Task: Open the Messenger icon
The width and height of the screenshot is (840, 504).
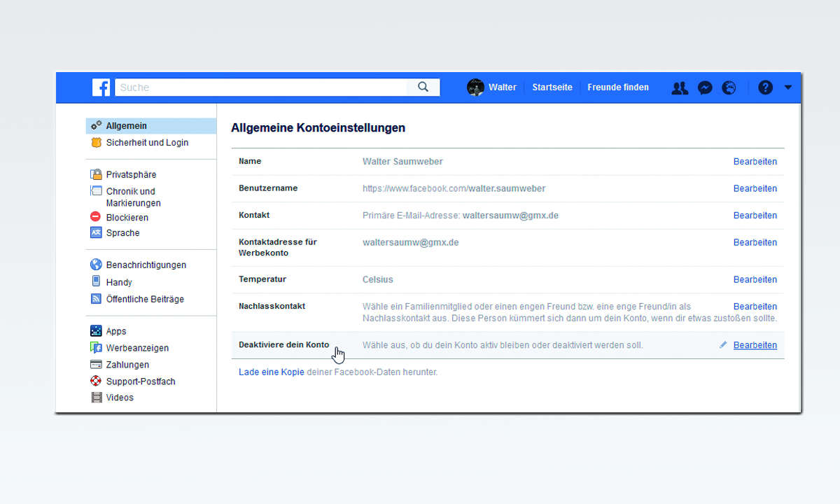Action: coord(706,87)
